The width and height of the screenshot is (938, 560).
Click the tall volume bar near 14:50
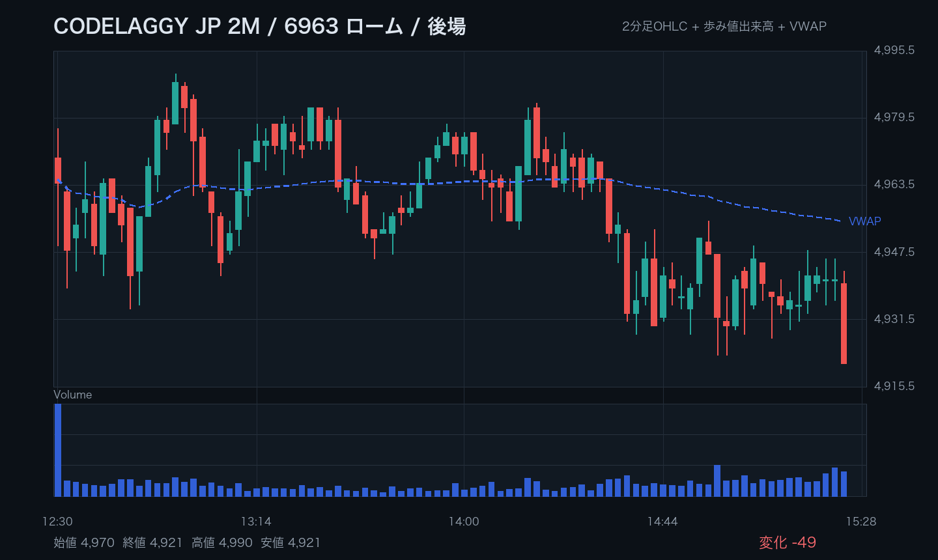717,481
